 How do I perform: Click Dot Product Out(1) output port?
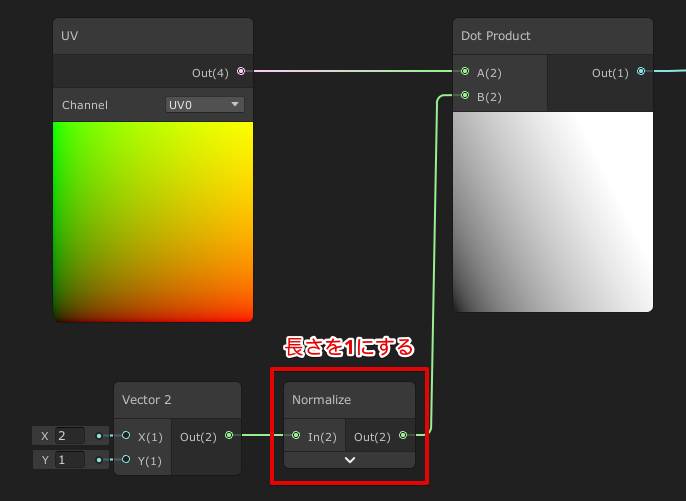(641, 71)
